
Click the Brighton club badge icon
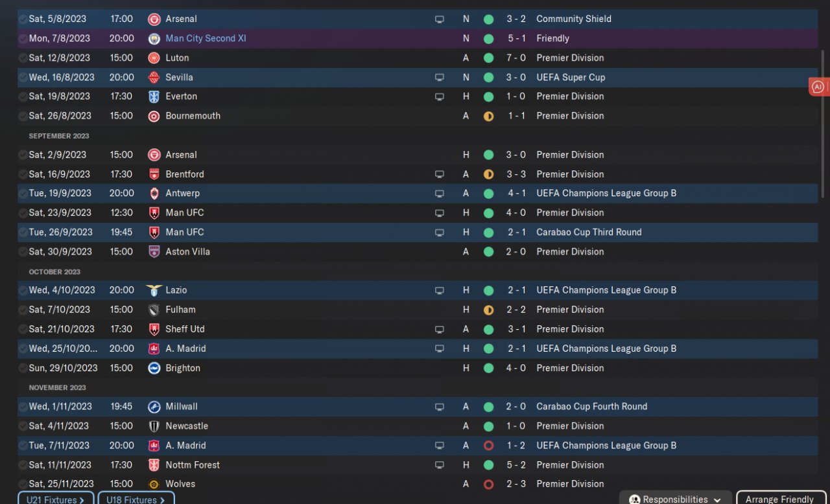coord(154,368)
